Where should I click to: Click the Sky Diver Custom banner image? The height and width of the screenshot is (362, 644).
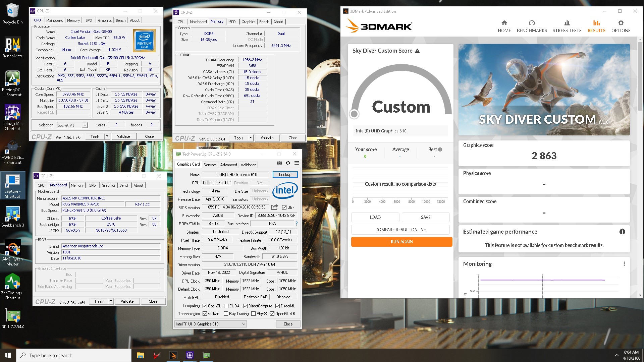click(544, 89)
